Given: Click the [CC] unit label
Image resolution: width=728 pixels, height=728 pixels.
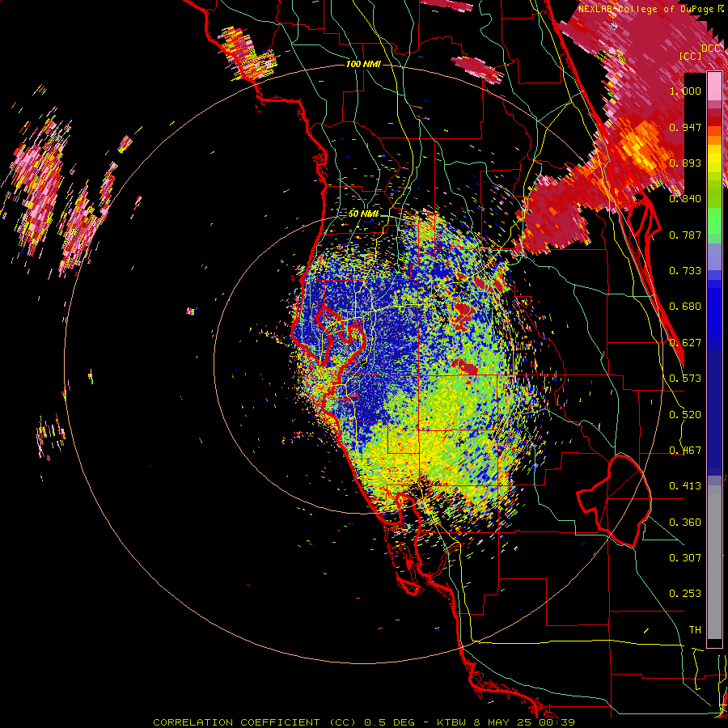Looking at the screenshot, I should (x=691, y=56).
